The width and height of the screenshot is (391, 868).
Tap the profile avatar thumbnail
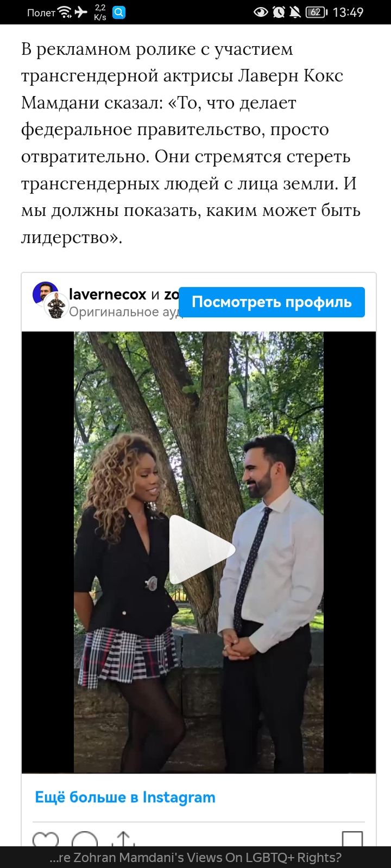click(x=49, y=299)
